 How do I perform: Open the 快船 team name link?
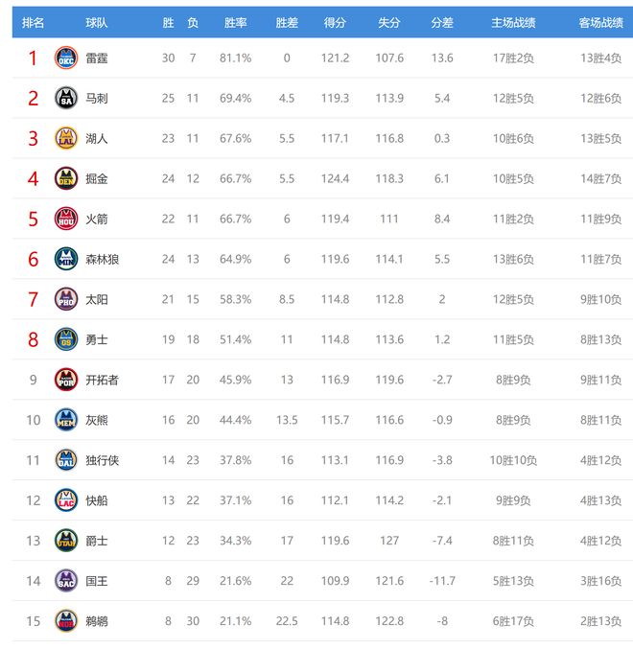pyautogui.click(x=96, y=500)
